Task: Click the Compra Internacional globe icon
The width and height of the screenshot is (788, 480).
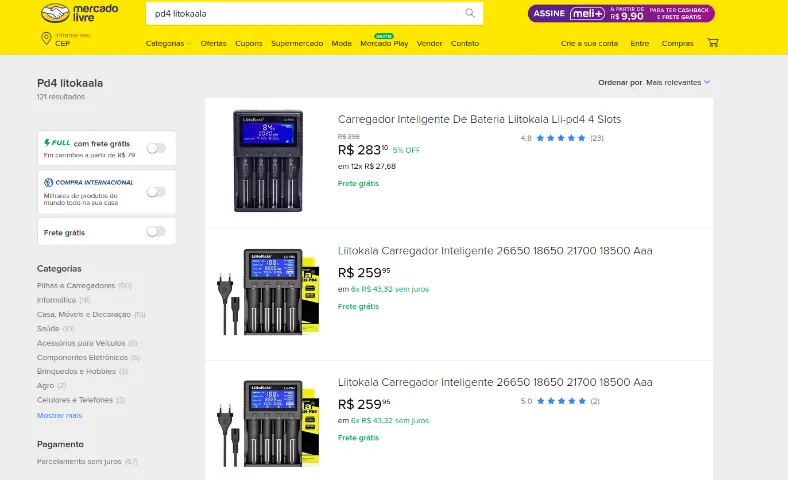Action: point(49,182)
